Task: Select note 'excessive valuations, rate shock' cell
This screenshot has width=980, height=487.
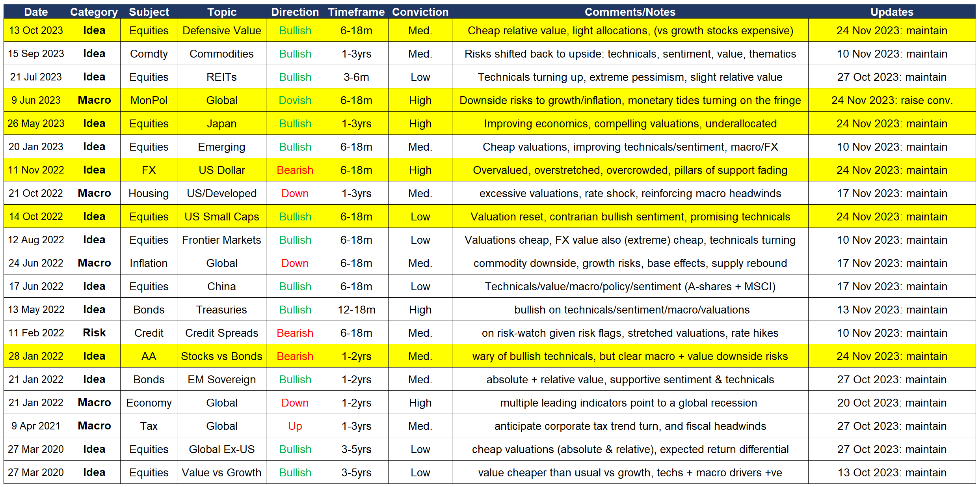Action: (x=630, y=193)
